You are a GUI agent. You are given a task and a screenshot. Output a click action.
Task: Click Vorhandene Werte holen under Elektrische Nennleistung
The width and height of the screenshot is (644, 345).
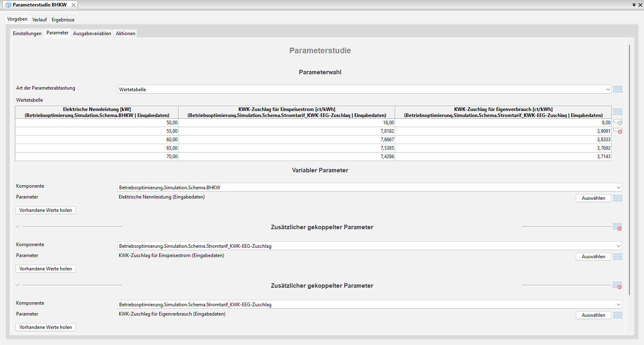pos(46,210)
